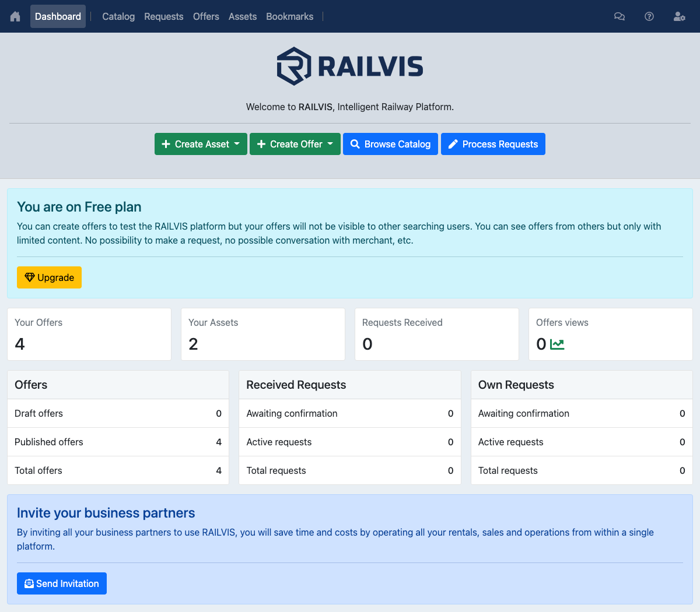Click 'Invite your business partners' heading

click(x=106, y=513)
